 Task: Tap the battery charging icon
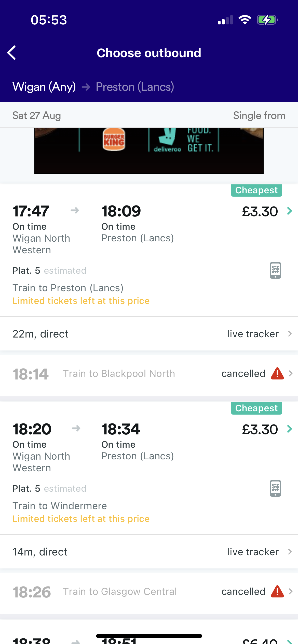point(267,20)
